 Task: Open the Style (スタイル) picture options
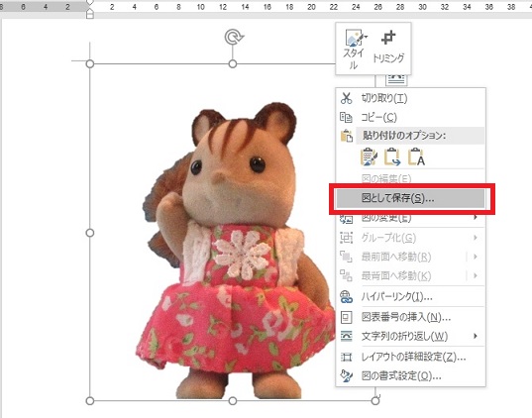click(355, 49)
